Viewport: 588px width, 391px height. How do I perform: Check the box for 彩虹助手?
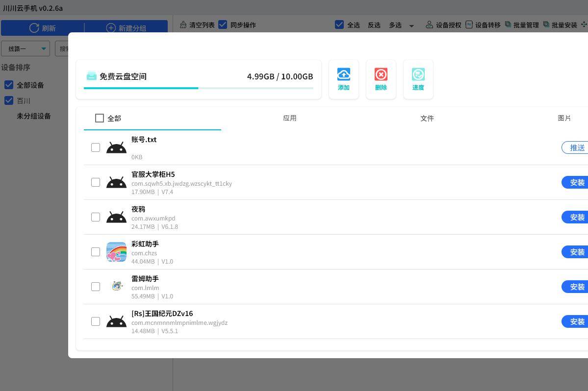pos(96,252)
